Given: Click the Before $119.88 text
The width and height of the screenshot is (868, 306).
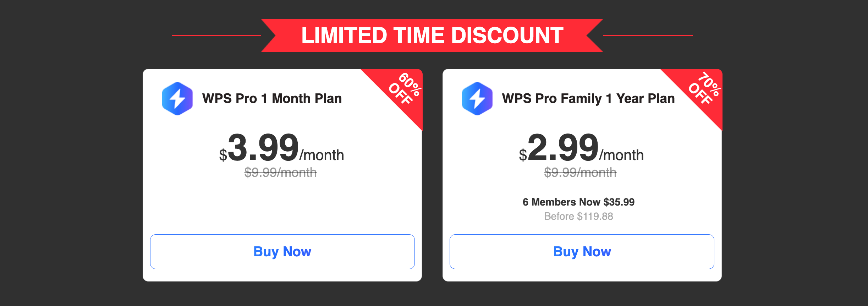Looking at the screenshot, I should 578,216.
